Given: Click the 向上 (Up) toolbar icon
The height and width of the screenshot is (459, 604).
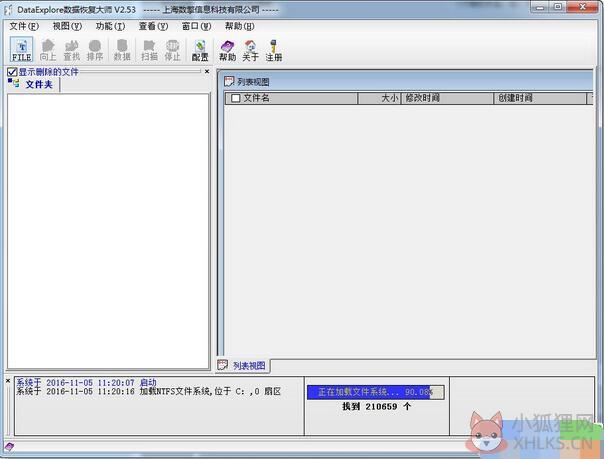Looking at the screenshot, I should (48, 50).
